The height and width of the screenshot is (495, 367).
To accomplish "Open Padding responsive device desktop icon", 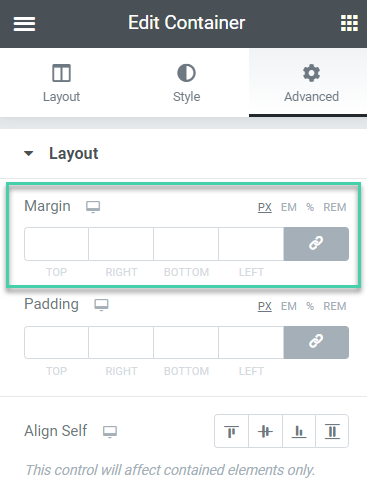I will coord(101,305).
